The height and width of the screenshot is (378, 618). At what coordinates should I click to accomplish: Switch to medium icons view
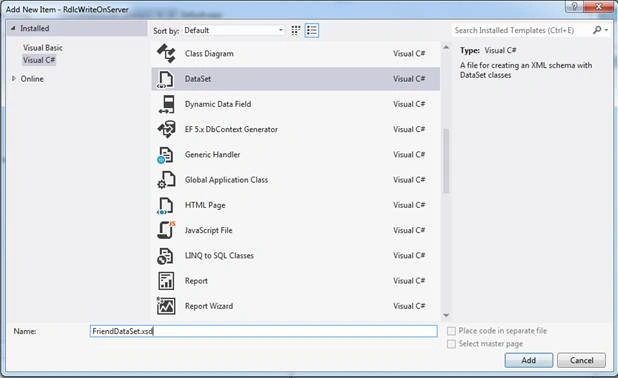click(x=296, y=30)
